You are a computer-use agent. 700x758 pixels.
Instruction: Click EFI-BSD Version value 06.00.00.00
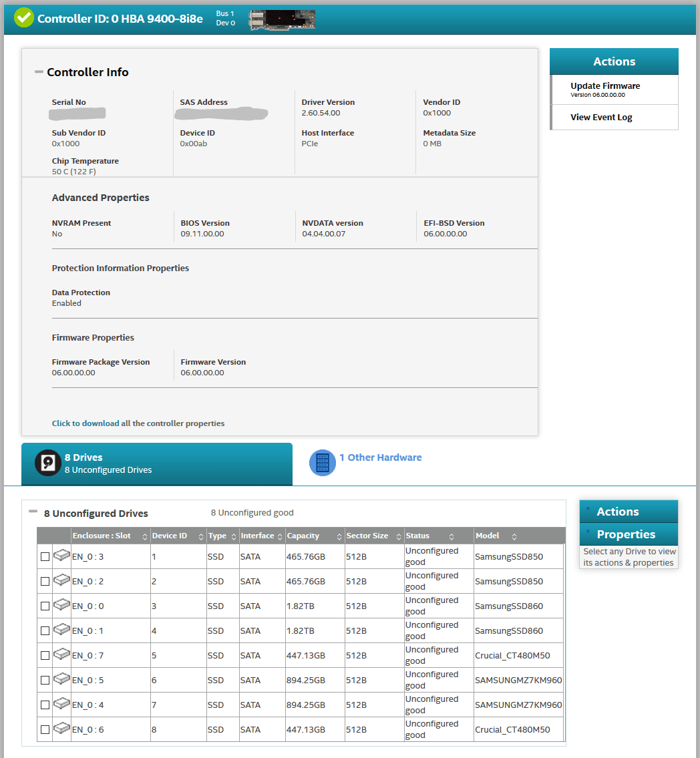pyautogui.click(x=446, y=234)
